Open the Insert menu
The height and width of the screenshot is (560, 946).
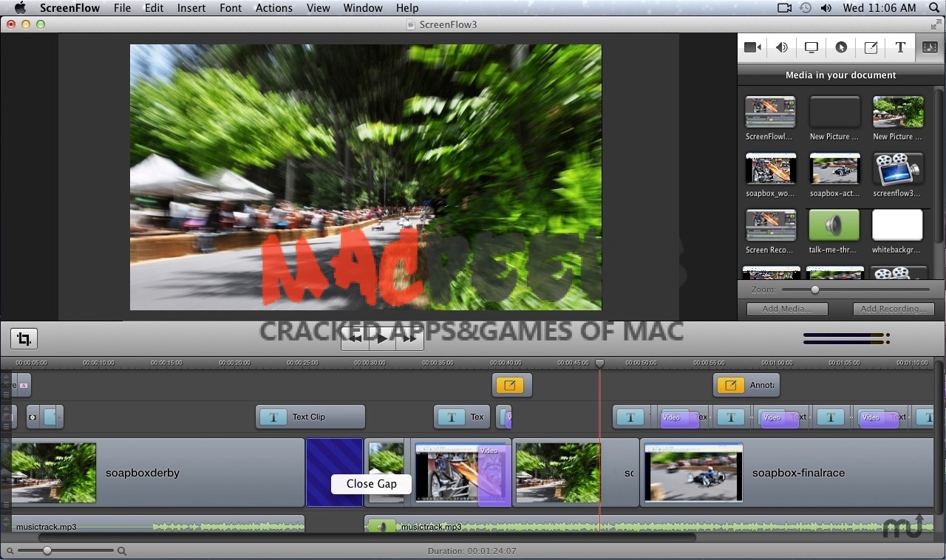click(x=191, y=8)
